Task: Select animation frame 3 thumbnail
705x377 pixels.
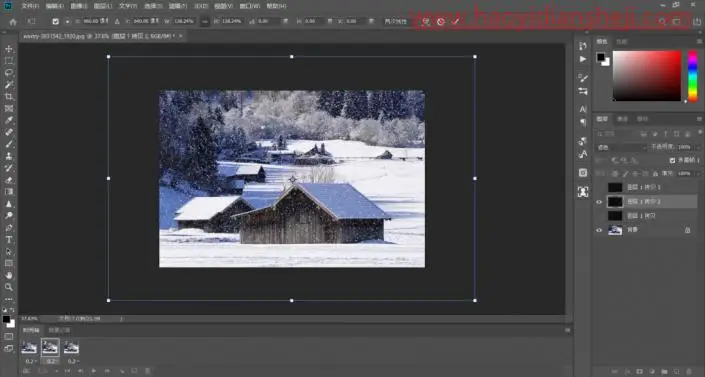Action: point(71,347)
